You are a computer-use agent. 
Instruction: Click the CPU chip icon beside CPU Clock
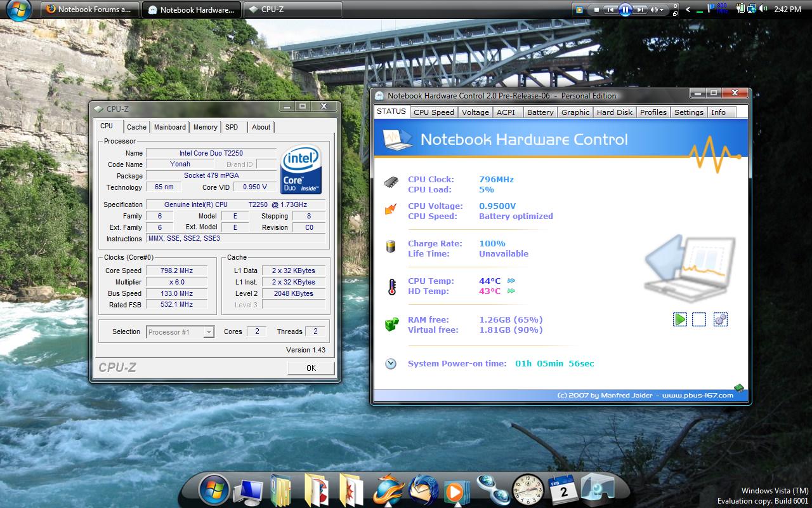(x=391, y=183)
